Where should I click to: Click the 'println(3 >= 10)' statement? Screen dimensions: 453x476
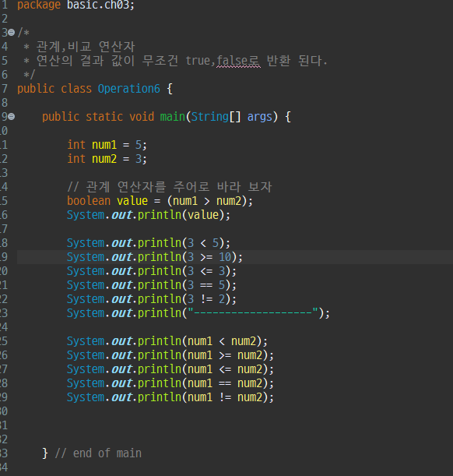tap(155, 257)
